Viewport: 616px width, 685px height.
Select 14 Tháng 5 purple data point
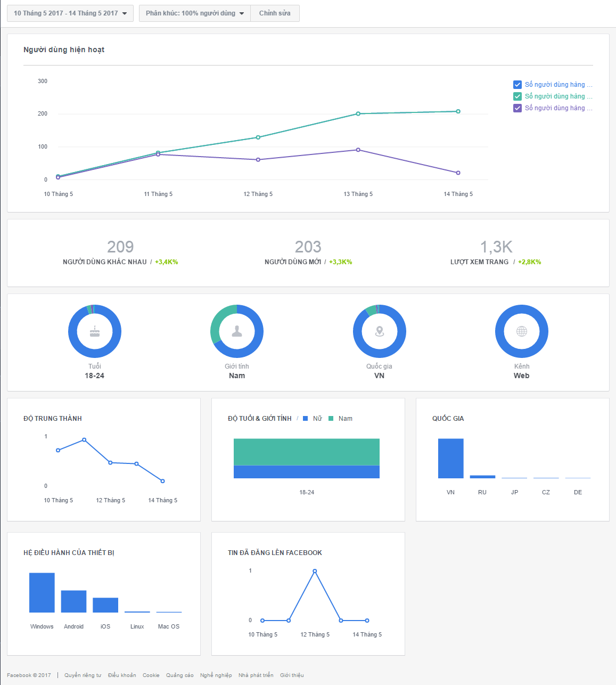click(458, 173)
